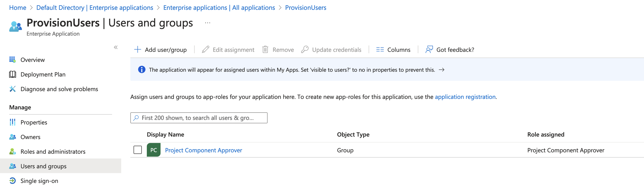The image size is (644, 190).
Task: Click the trash can Remove icon
Action: tap(265, 49)
